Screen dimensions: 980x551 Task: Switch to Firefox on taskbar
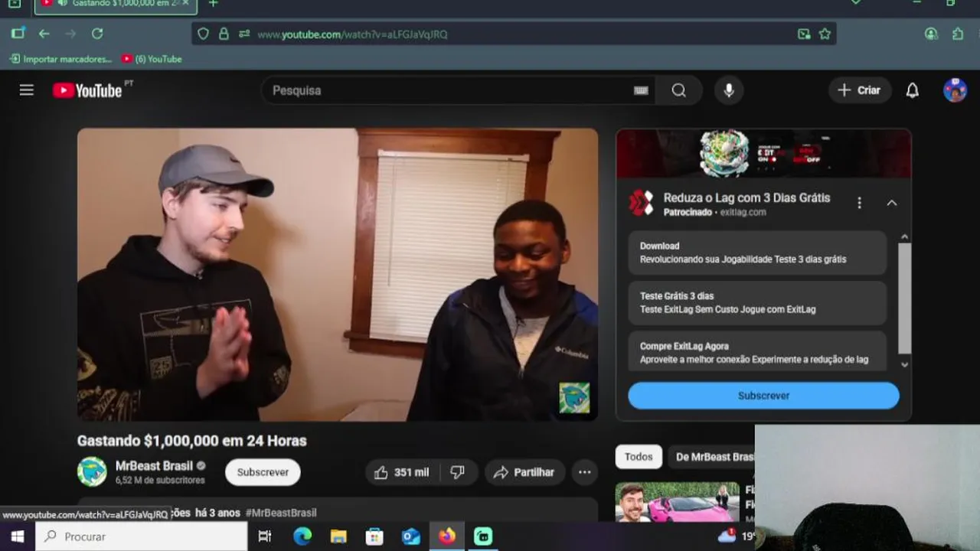click(x=447, y=536)
